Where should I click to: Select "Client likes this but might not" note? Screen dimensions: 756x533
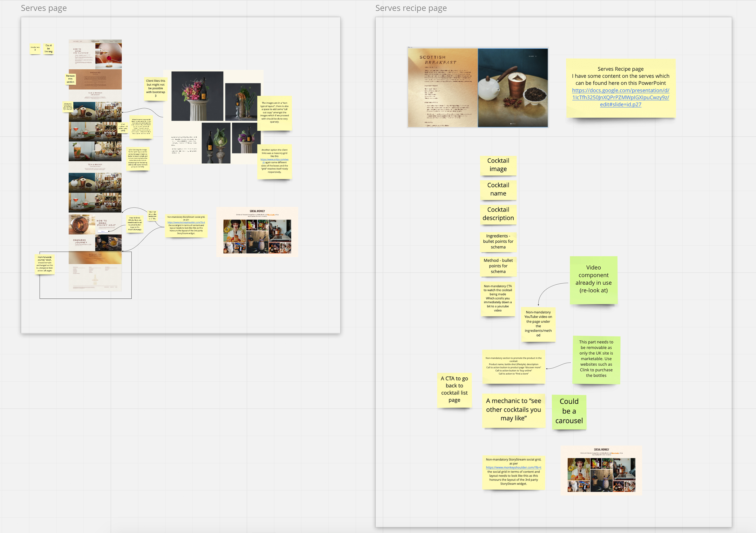[x=155, y=89]
